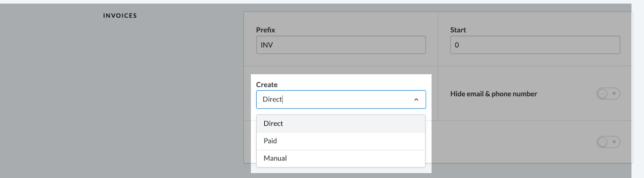The image size is (644, 178).
Task: Click the Prefix field label
Action: [x=266, y=30]
